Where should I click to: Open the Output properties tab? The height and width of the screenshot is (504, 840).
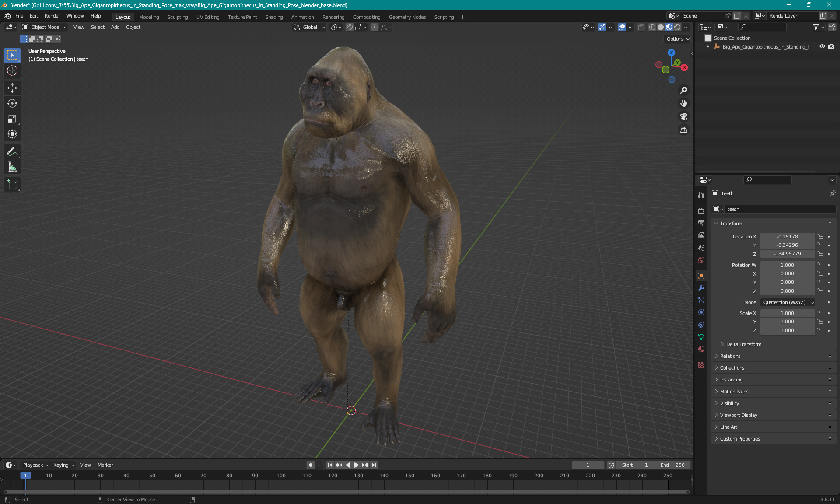[701, 223]
